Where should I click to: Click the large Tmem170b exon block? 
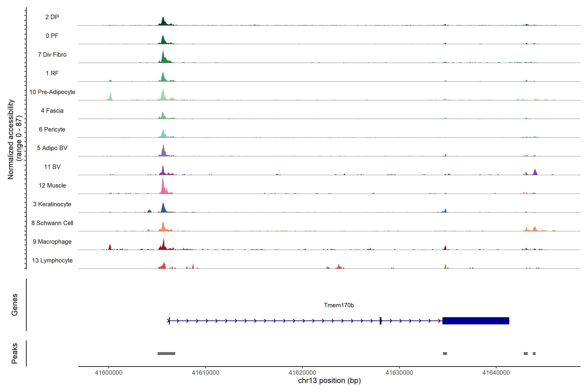pyautogui.click(x=475, y=321)
